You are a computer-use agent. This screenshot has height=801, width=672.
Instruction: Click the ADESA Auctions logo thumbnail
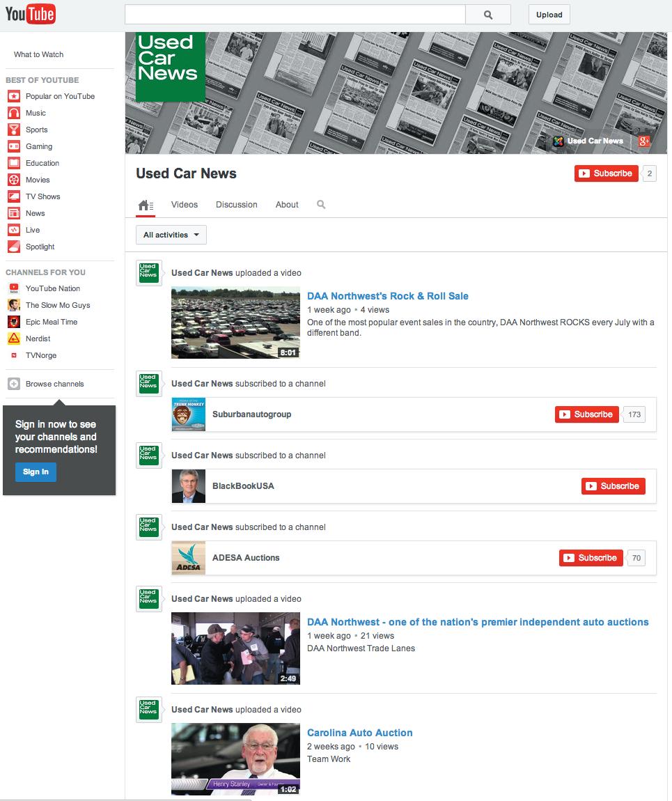(x=189, y=558)
